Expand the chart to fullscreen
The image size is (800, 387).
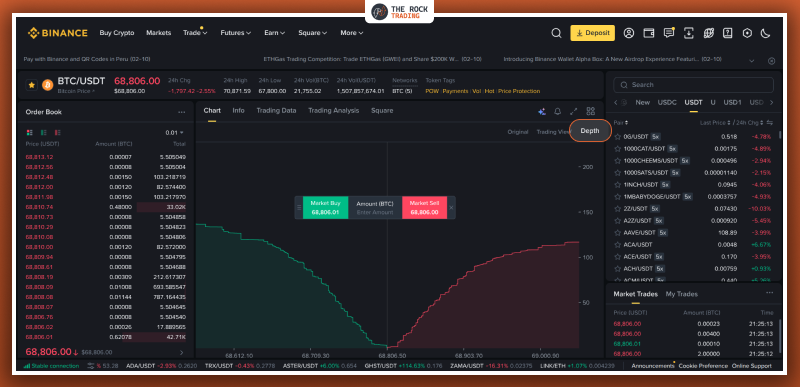click(573, 111)
